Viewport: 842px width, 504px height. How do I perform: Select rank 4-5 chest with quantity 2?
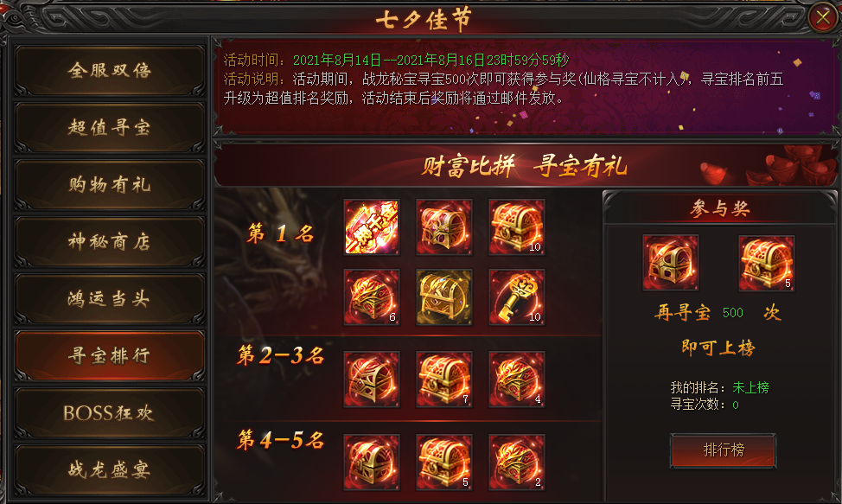click(x=517, y=463)
